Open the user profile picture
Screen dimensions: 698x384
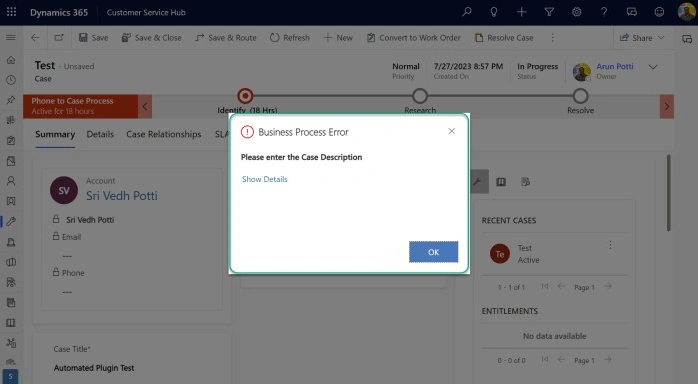click(686, 12)
